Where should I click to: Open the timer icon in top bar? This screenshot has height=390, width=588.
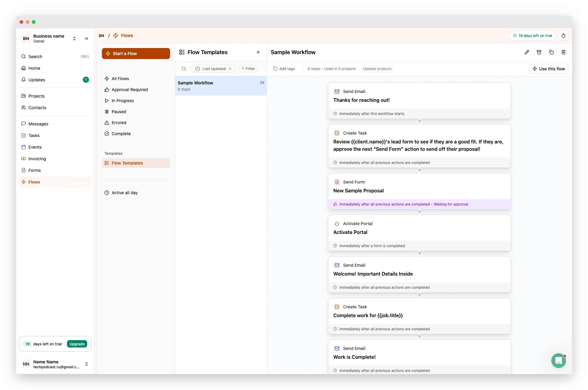pyautogui.click(x=564, y=36)
